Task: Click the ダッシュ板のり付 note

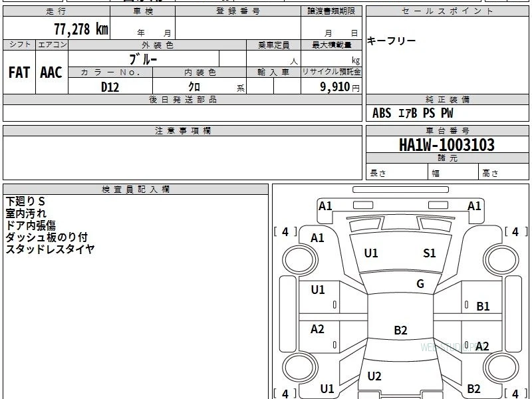Action: click(x=47, y=237)
